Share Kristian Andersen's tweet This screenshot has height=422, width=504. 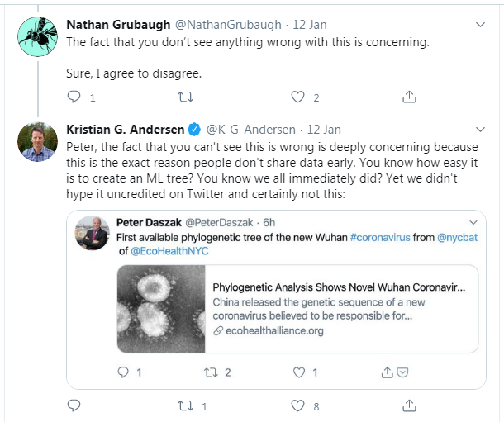(409, 405)
